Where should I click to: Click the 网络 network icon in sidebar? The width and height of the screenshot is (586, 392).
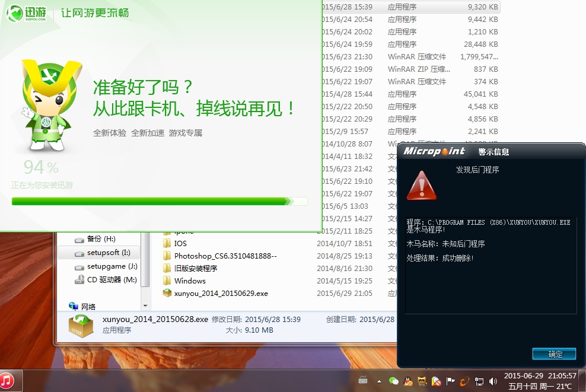(74, 306)
